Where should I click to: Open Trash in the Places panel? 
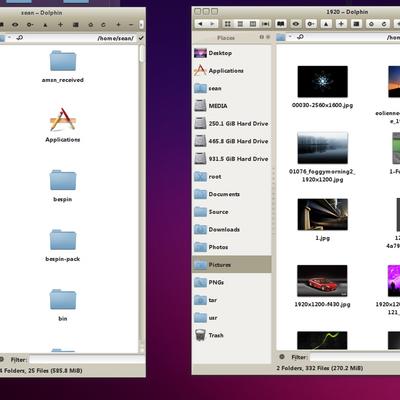pos(232,335)
